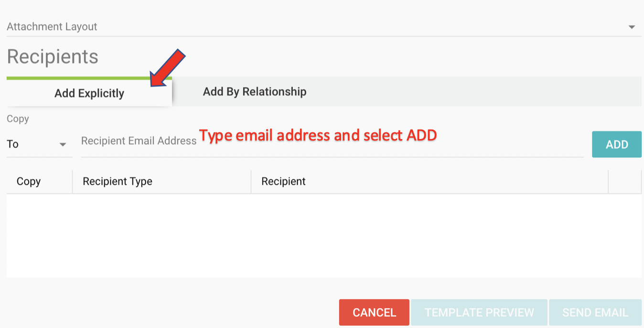644x328 pixels.
Task: Click the blank rightmost table header cell
Action: (624, 182)
